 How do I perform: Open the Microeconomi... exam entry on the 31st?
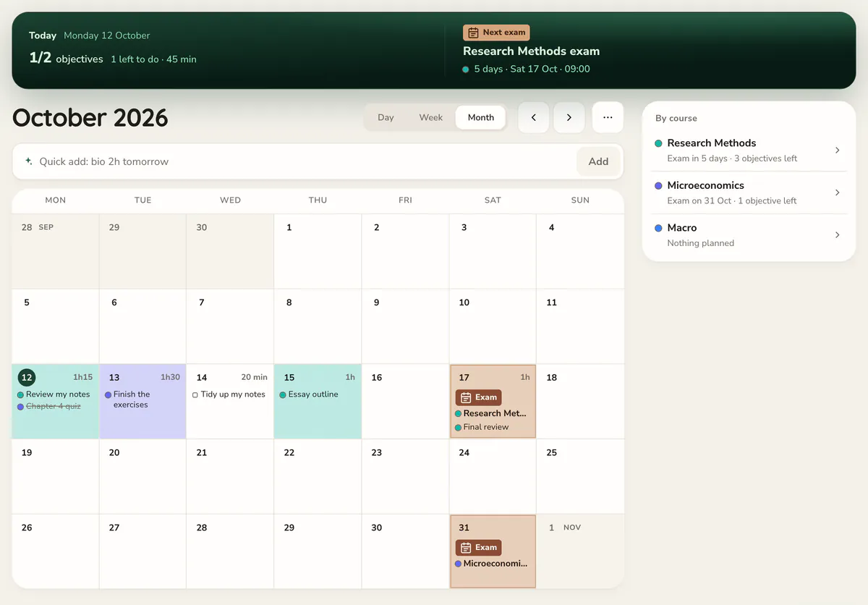click(495, 563)
